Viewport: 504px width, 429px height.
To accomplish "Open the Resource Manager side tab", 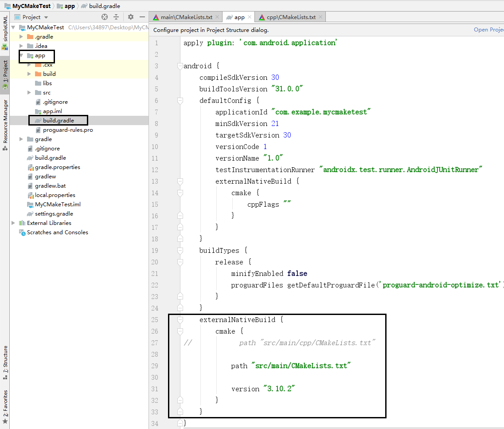I will (x=5, y=125).
